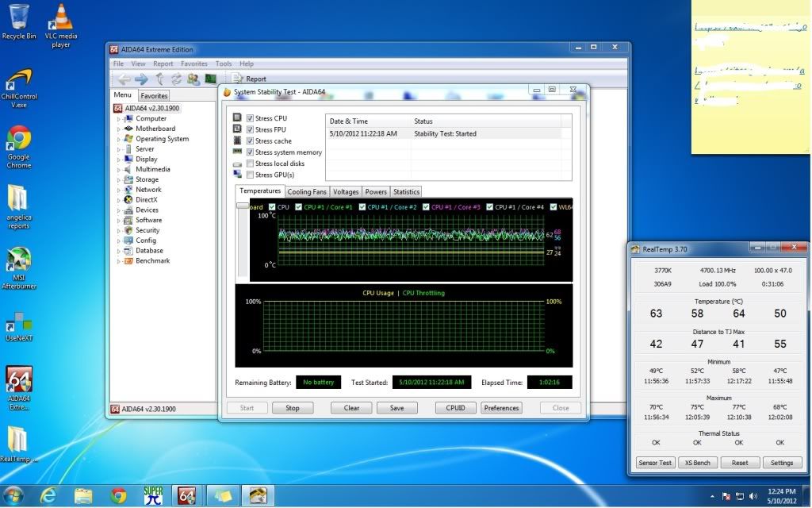Image resolution: width=812 pixels, height=508 pixels.
Task: Click RealTemp Sensor Test button
Action: 655,463
